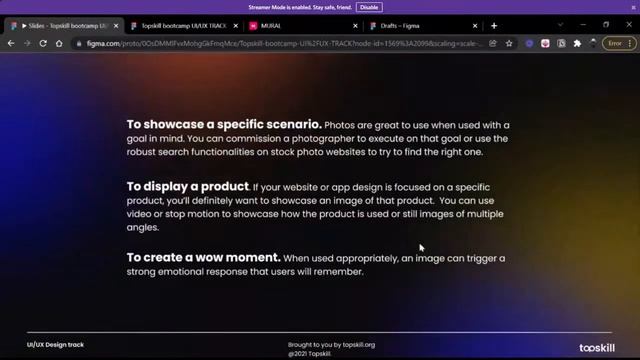Open a new browser tab
The image size is (640, 360).
494,26
